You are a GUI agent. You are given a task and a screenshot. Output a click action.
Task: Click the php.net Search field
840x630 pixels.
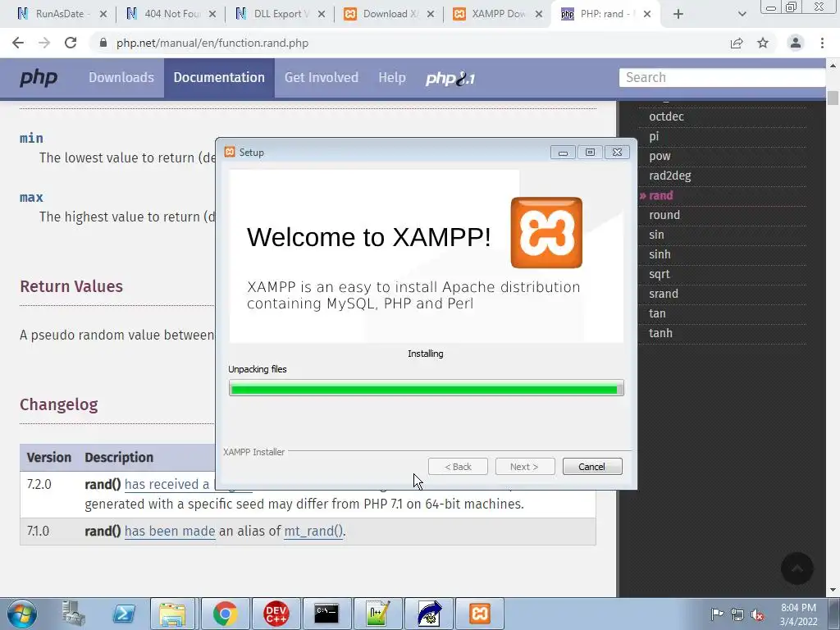click(x=722, y=78)
